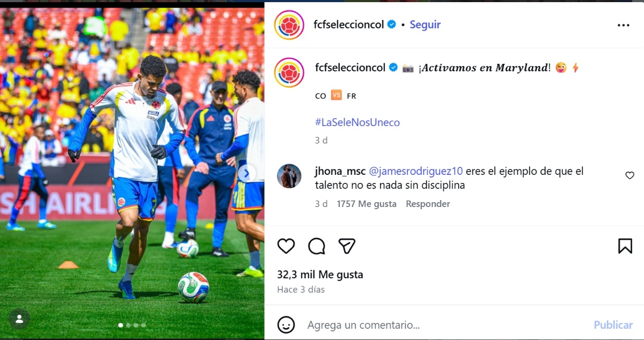Viewport: 644px width, 340px height.
Task: Save the post with the bookmark icon
Action: pyautogui.click(x=625, y=246)
